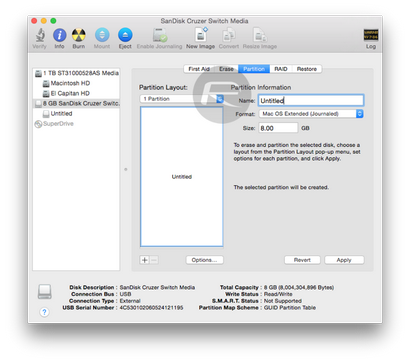Click the Revert button
This screenshot has height=362, width=410.
(x=302, y=260)
